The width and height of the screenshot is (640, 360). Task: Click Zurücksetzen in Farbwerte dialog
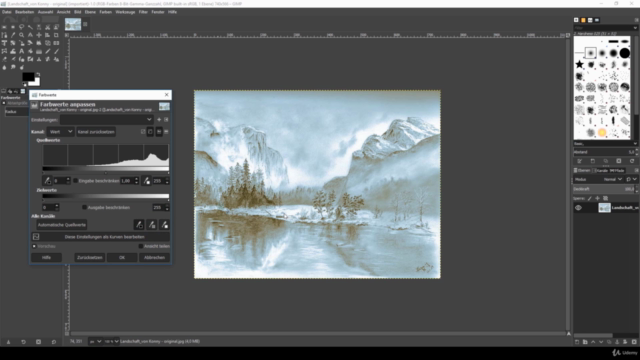click(x=89, y=258)
